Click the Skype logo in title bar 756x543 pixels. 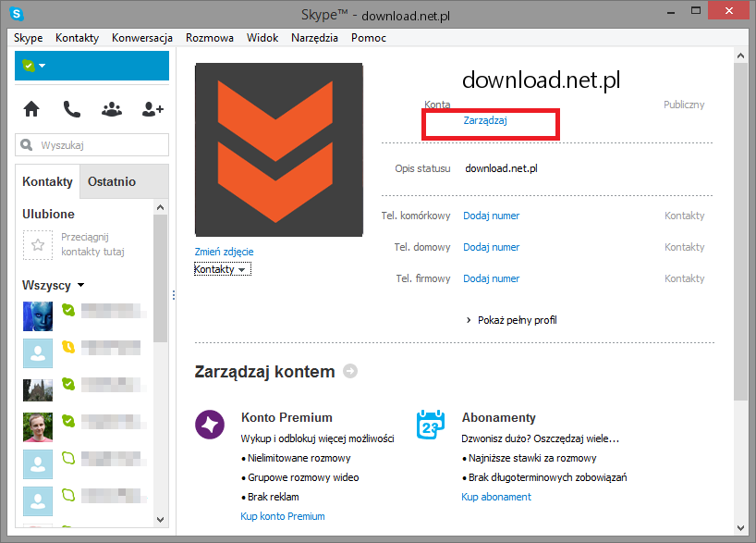click(17, 14)
